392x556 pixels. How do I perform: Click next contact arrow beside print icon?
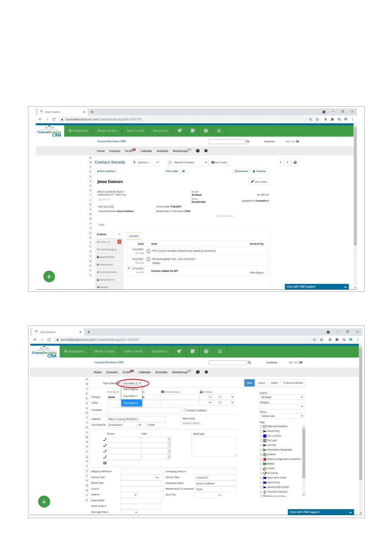[287, 162]
